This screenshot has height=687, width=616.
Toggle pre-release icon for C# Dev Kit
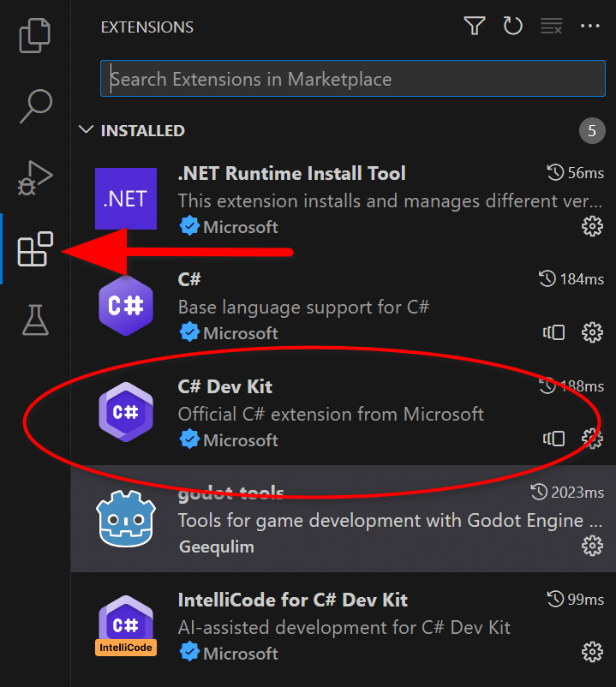[x=553, y=439]
